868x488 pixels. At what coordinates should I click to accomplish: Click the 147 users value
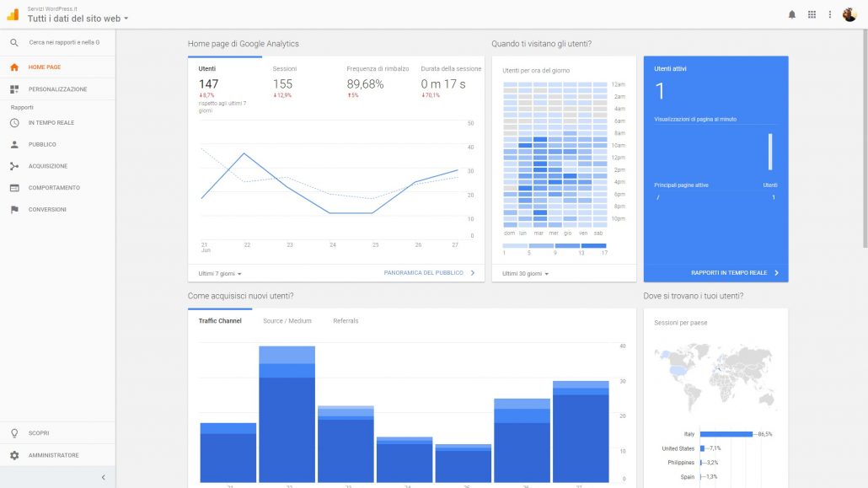pos(209,84)
